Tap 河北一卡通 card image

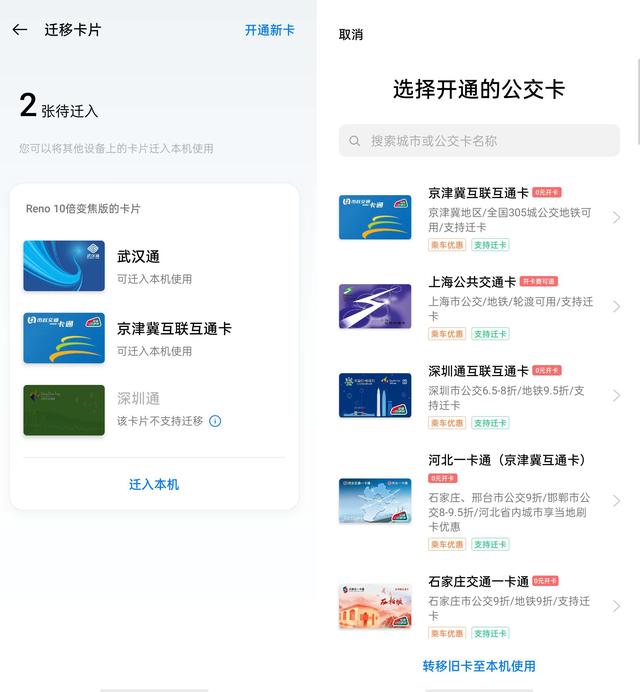point(375,500)
